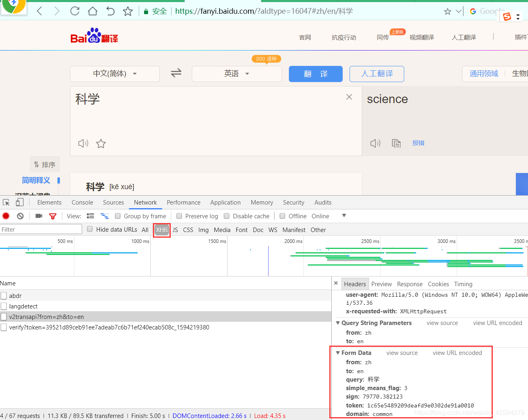This screenshot has height=420, width=528.
Task: Select v2transapi request checkbox
Action: 4,317
